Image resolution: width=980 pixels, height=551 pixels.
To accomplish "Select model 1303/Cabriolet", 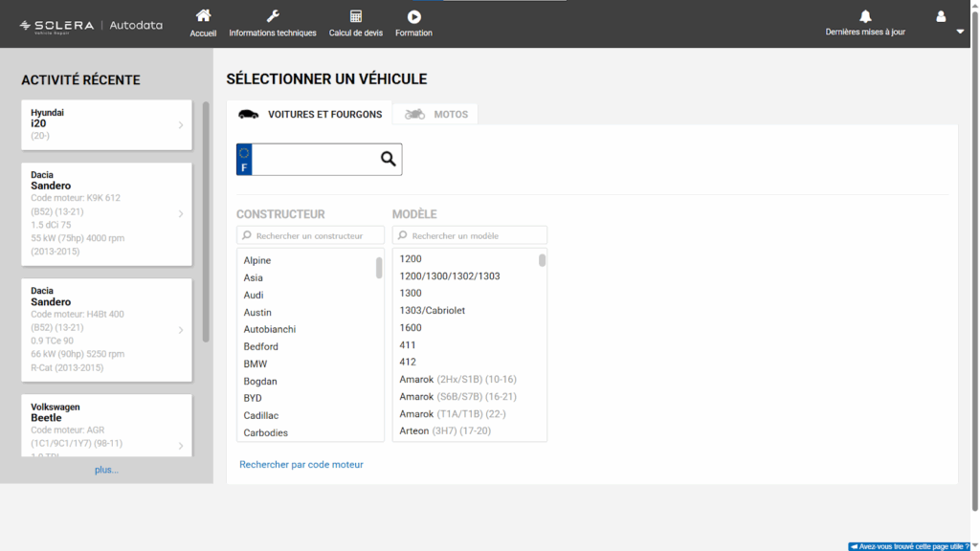I will pyautogui.click(x=432, y=311).
